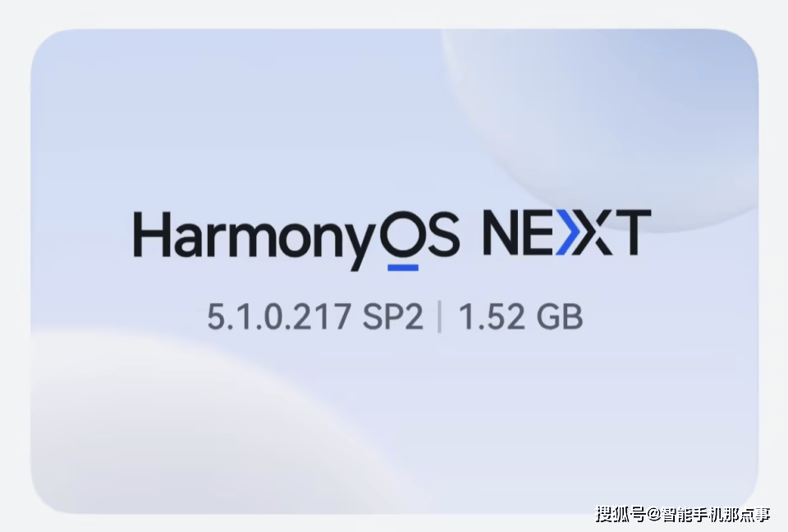788x532 pixels.
Task: Click the letter E in NEXT
Action: pos(538,233)
